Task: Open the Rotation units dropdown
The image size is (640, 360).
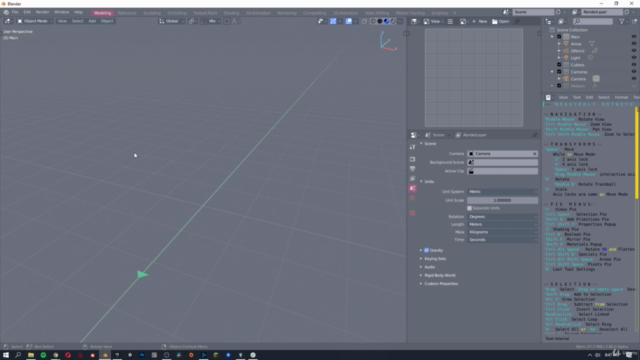Action: [x=502, y=217]
